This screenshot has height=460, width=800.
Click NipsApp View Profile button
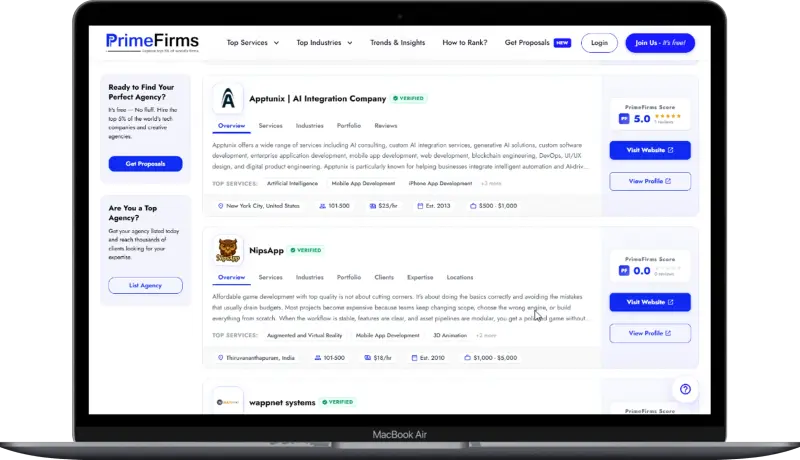point(650,334)
